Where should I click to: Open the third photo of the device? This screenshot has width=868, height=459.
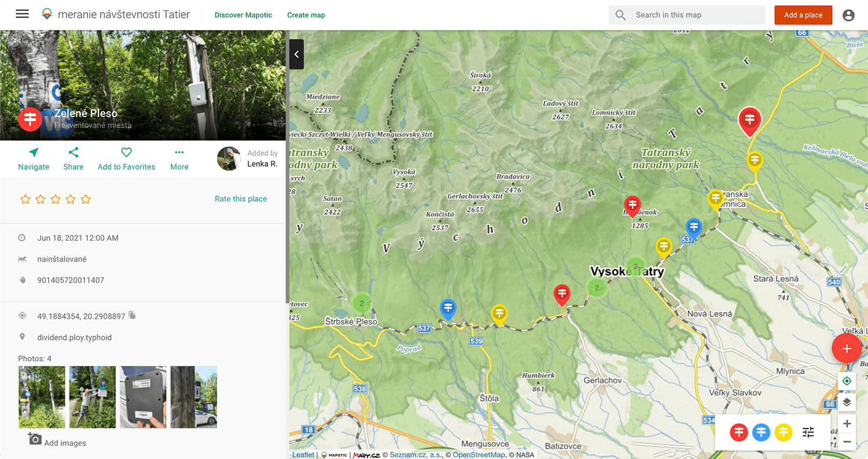click(143, 397)
